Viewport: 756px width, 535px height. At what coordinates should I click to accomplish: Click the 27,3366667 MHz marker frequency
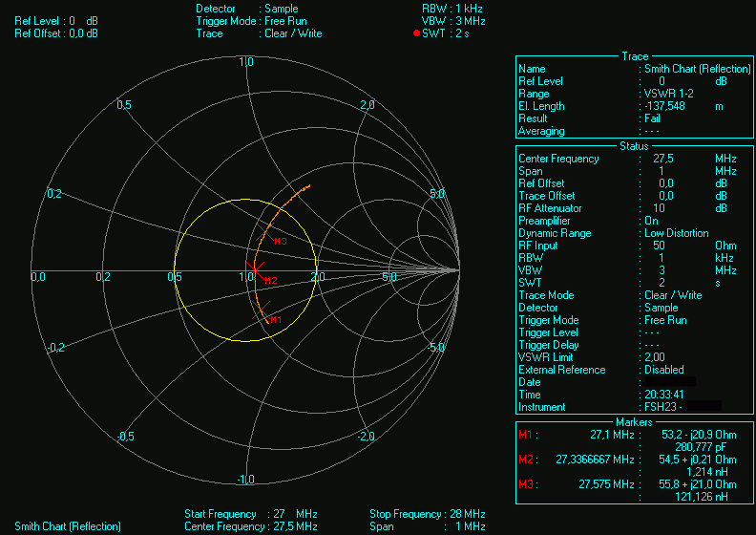[x=595, y=460]
